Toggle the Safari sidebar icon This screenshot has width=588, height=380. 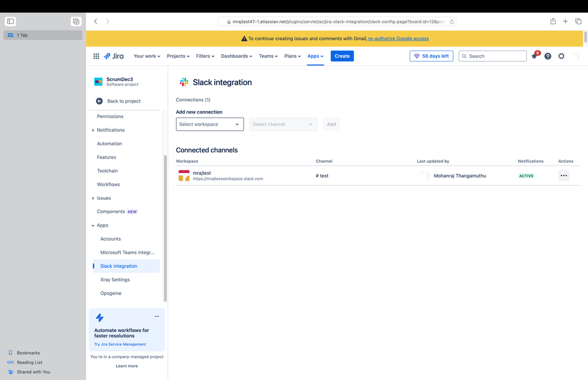[x=11, y=21]
